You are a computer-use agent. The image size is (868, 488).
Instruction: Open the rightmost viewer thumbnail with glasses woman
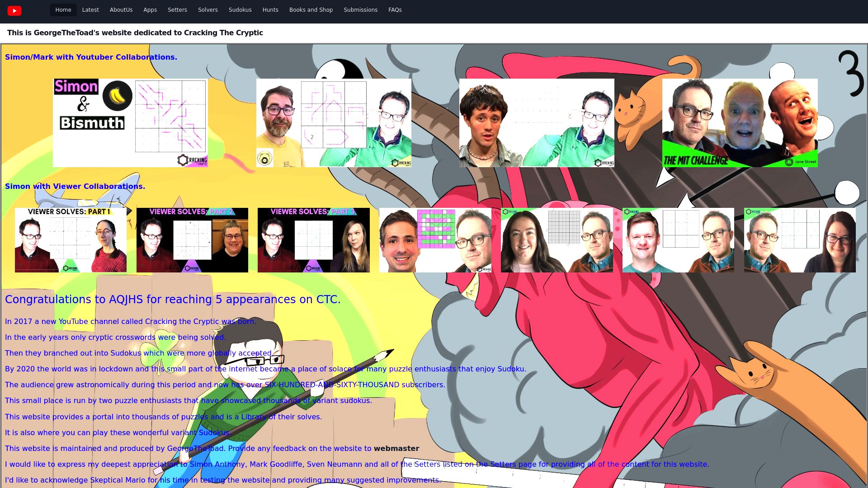[x=800, y=240]
